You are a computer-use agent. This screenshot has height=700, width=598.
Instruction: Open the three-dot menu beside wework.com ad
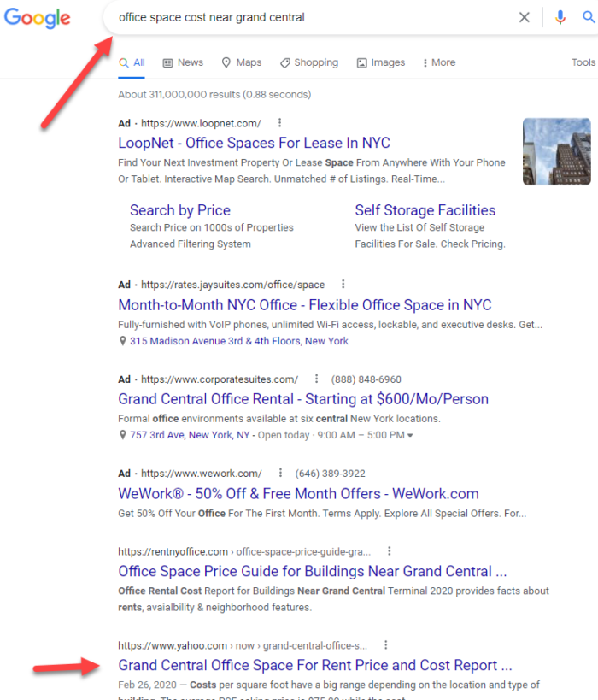[280, 473]
